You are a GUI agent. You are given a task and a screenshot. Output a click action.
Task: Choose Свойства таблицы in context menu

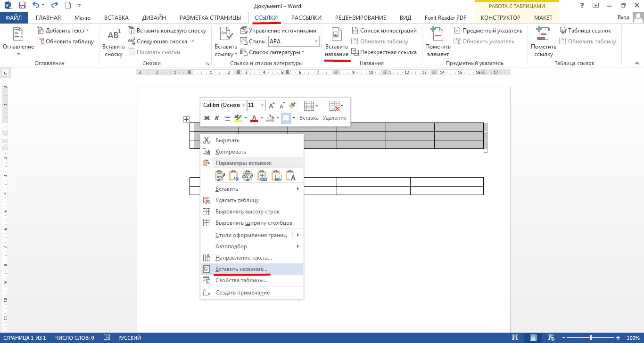[x=252, y=280]
